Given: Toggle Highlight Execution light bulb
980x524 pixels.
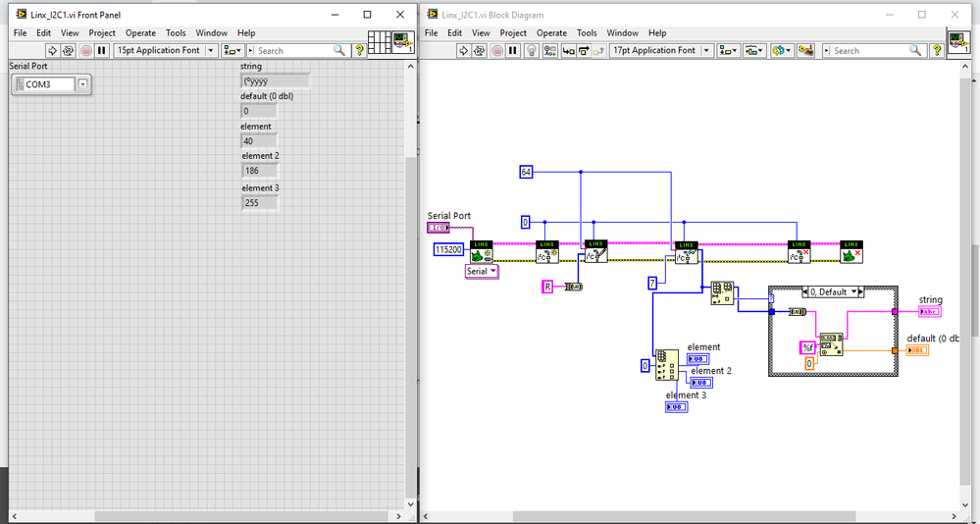Looking at the screenshot, I should (532, 51).
